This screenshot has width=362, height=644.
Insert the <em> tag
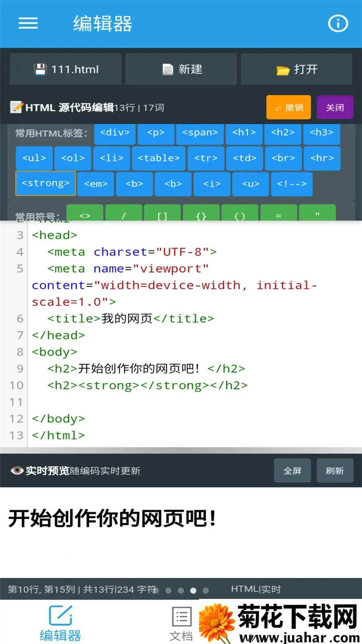(x=96, y=184)
